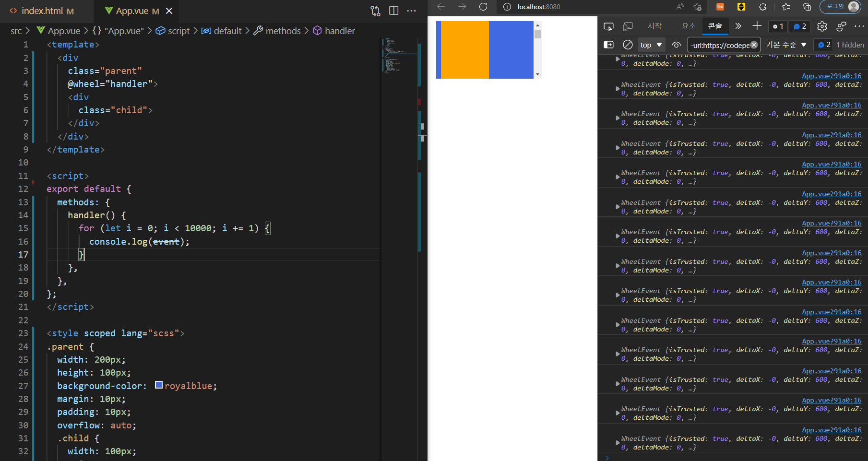Toggle DevTools device emulation mode
This screenshot has height=461, width=868.
click(x=628, y=26)
